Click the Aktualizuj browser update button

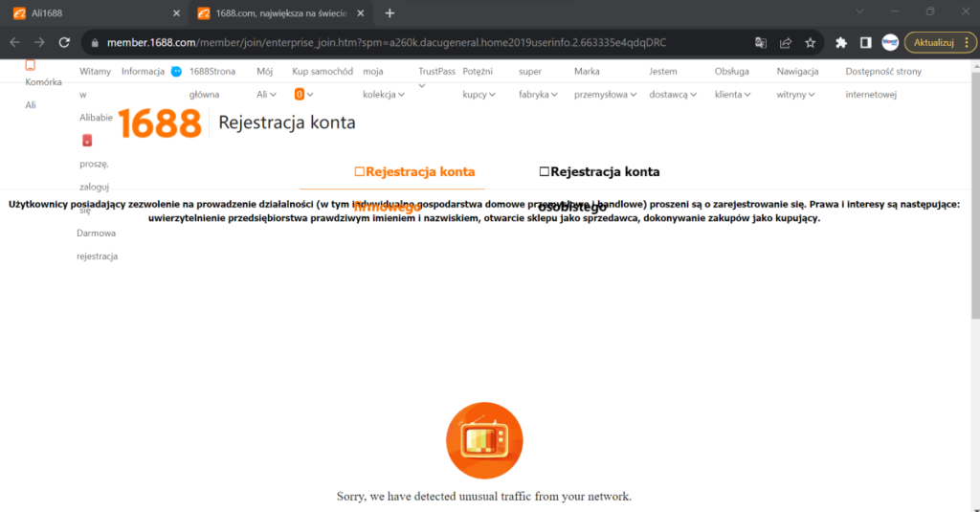pos(940,42)
